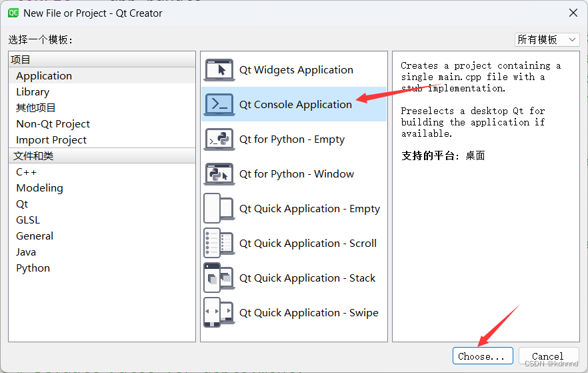Screen dimensions: 588x373
Task: Select the 其他项目 category
Action: click(101, 108)
